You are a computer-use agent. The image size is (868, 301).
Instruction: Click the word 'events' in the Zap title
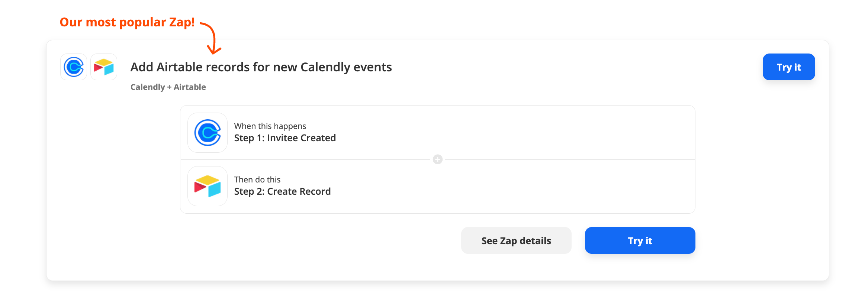pyautogui.click(x=373, y=67)
